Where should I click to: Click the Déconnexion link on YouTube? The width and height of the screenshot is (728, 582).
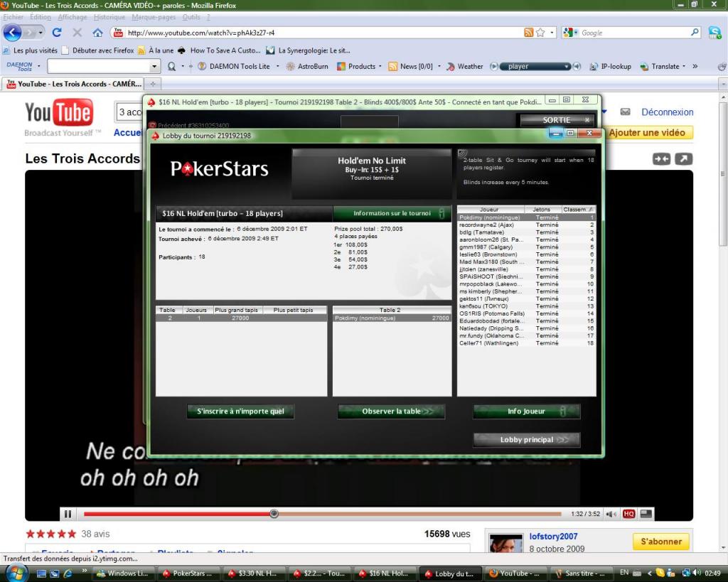(x=667, y=112)
